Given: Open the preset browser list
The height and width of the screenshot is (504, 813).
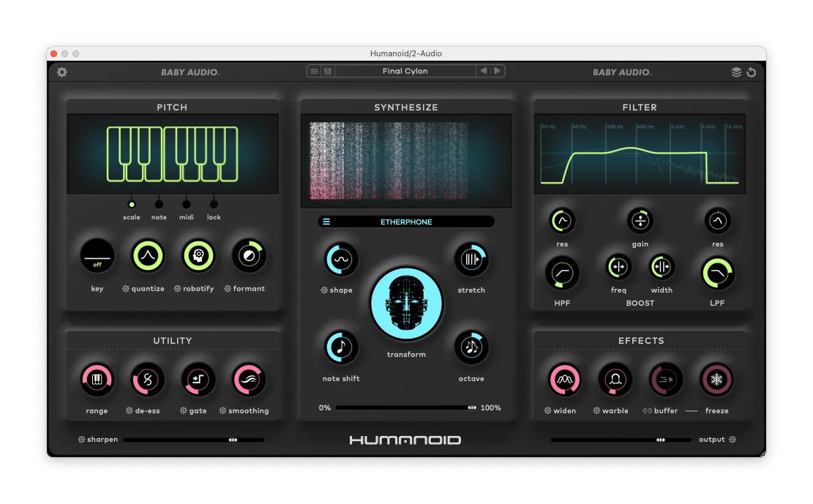Looking at the screenshot, I should (x=314, y=71).
